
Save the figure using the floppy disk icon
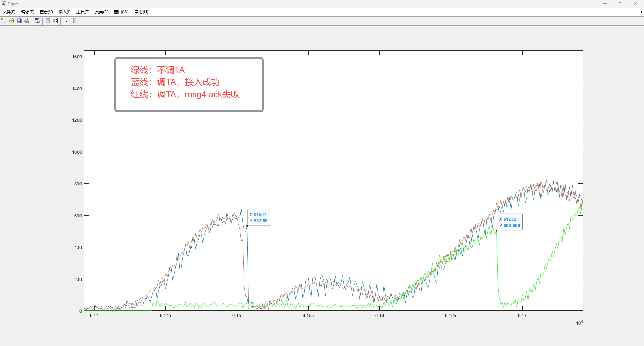coord(19,21)
